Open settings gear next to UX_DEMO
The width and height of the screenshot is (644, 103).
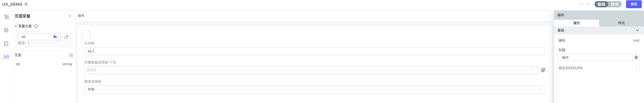point(26,4)
